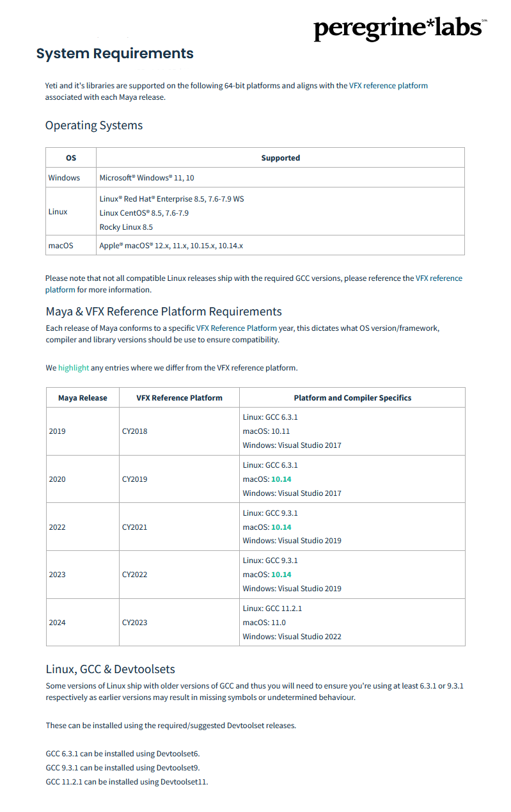Image resolution: width=511 pixels, height=812 pixels.
Task: Follow the VFX reference platform link in the GCC note
Action: [254, 284]
